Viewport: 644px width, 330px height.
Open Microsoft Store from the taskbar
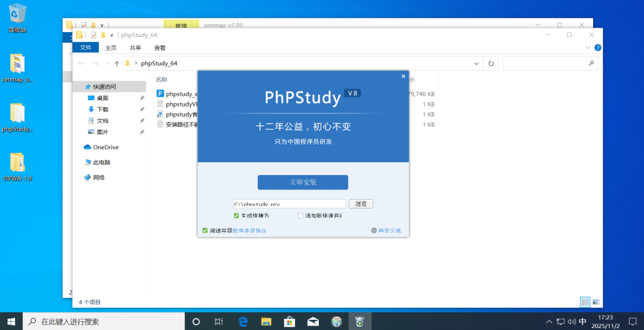coord(289,321)
